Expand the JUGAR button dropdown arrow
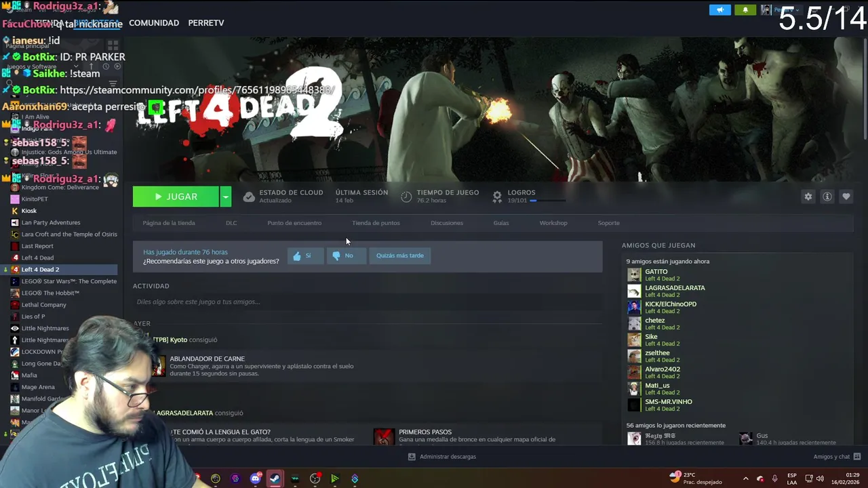868x488 pixels. pos(226,197)
